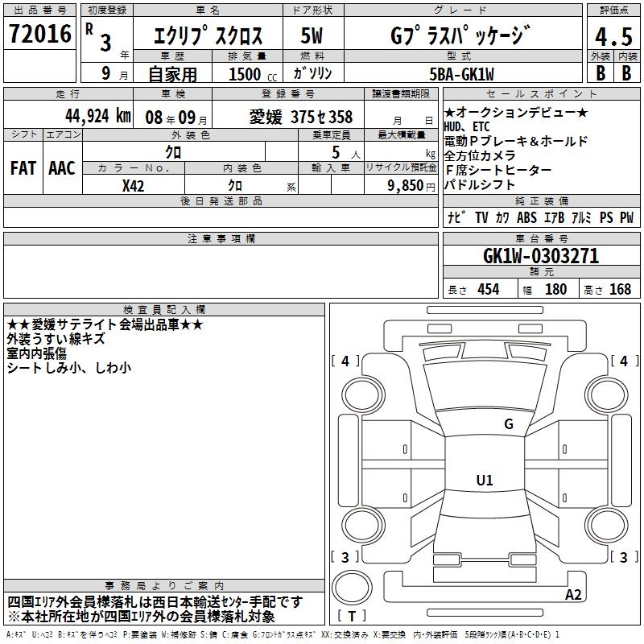Click the ナビ equipment code
Viewport: 644px width, 644px height.
(x=456, y=217)
